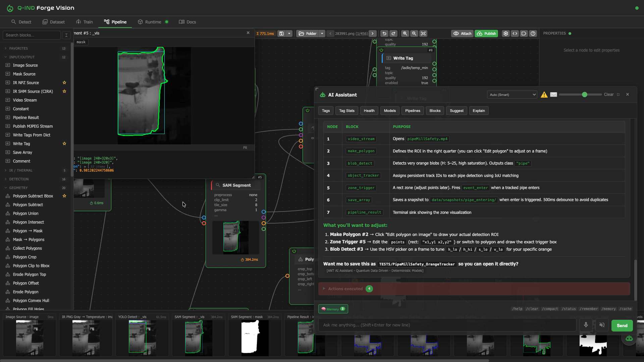The width and height of the screenshot is (644, 362).
Task: Click Fit in the preview panel
Action: (x=245, y=148)
